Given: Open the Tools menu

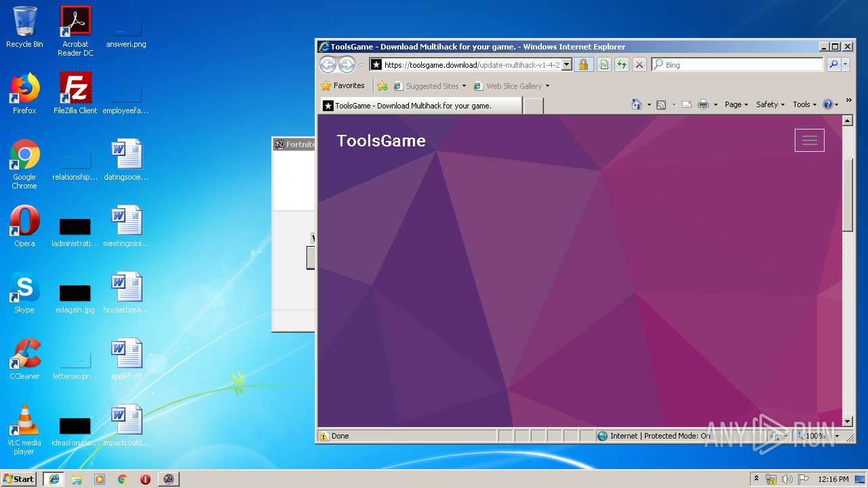Looking at the screenshot, I should coord(804,104).
